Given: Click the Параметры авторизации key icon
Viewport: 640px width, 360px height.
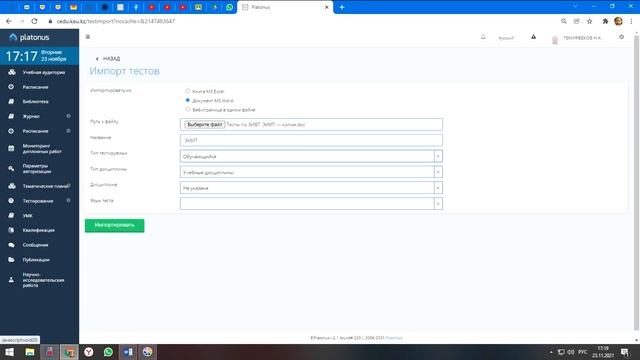Looking at the screenshot, I should click(x=11, y=169).
